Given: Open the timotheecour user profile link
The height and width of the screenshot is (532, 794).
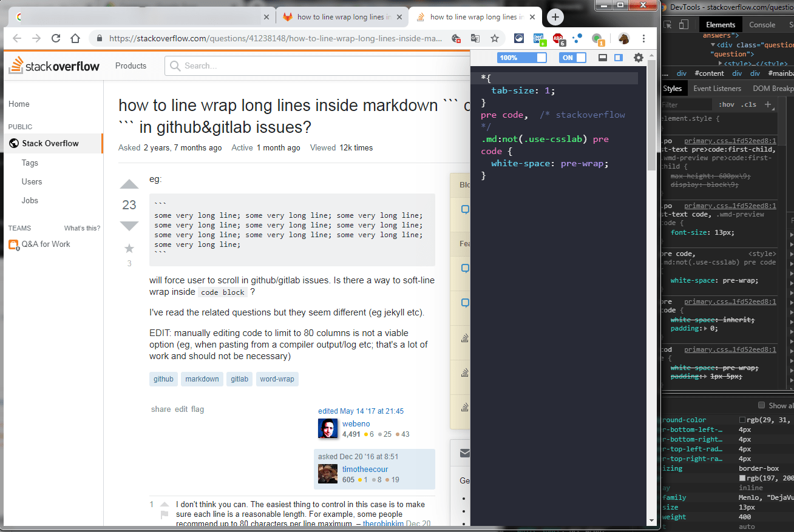Looking at the screenshot, I should [x=365, y=470].
